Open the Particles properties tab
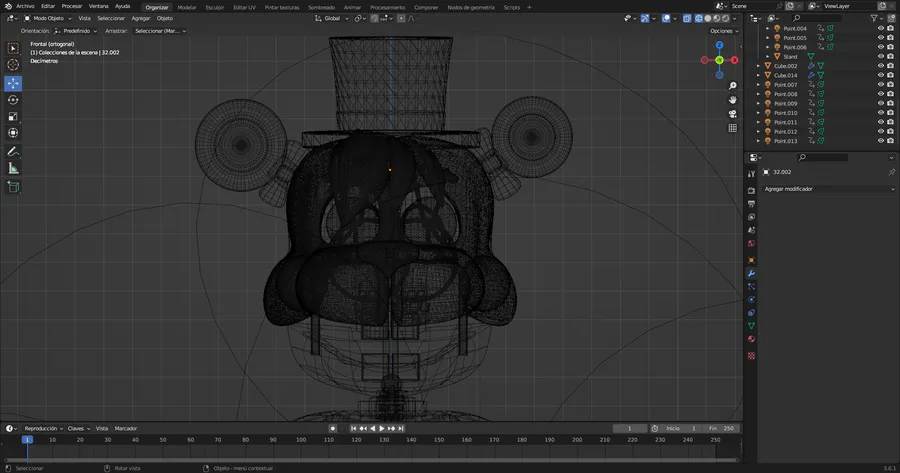 click(751, 286)
